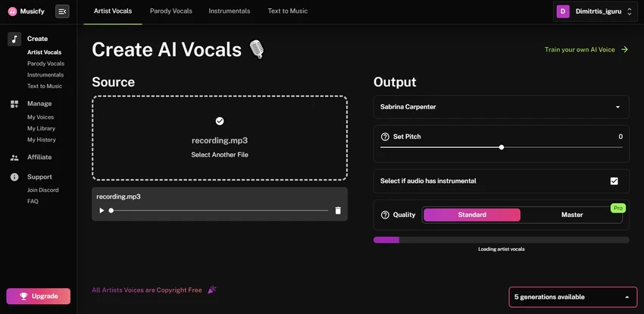Screen dimensions: 644x314
Task: Open My History in the sidebar
Action: pos(42,140)
